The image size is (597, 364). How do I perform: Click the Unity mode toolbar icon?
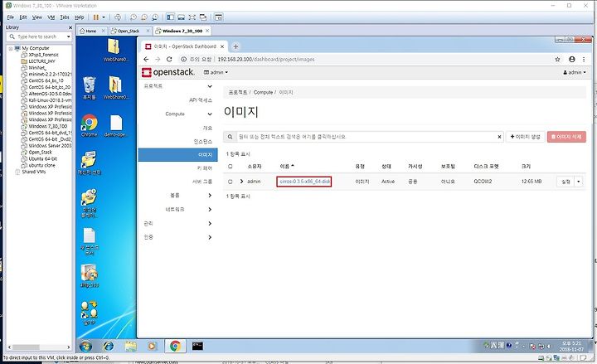pyautogui.click(x=203, y=17)
